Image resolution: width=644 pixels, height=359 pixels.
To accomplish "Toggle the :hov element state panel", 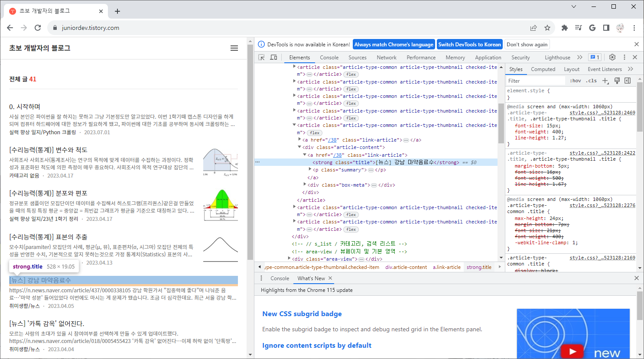I will 576,81.
